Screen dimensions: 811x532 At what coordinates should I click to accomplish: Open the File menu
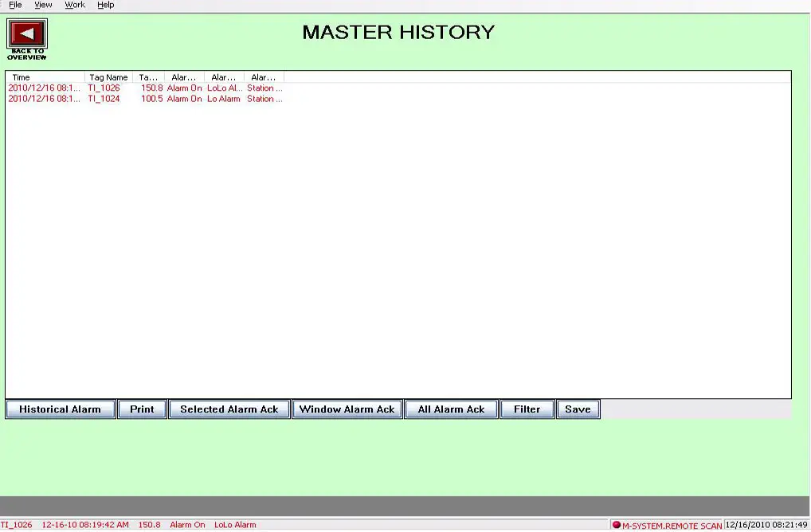point(15,5)
